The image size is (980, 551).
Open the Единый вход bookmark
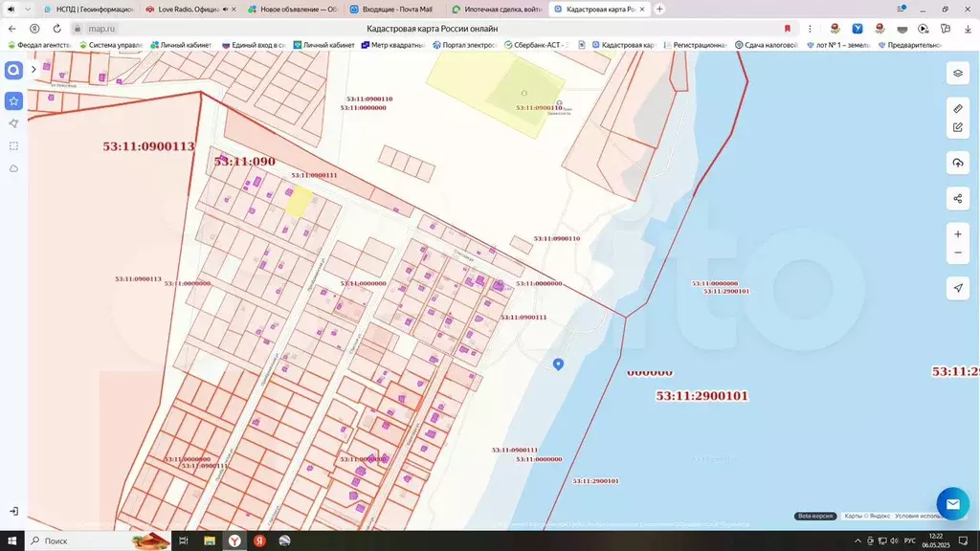255,45
